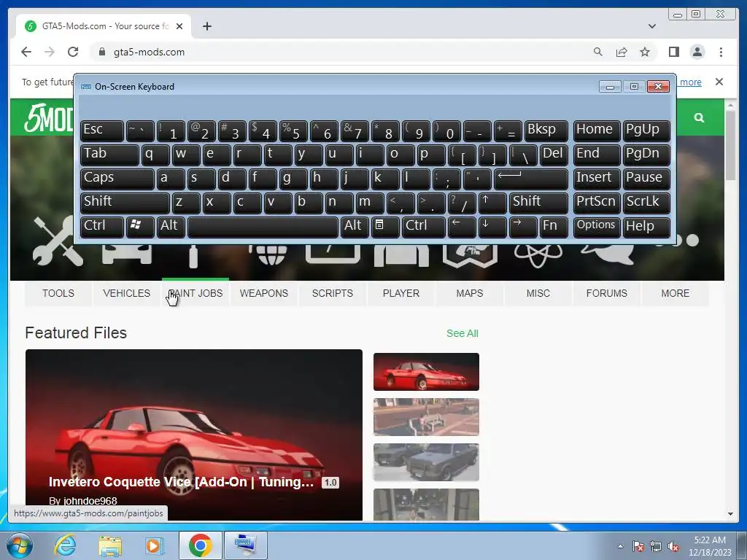The width and height of the screenshot is (747, 560).
Task: Toggle the right Shift key
Action: (538, 202)
